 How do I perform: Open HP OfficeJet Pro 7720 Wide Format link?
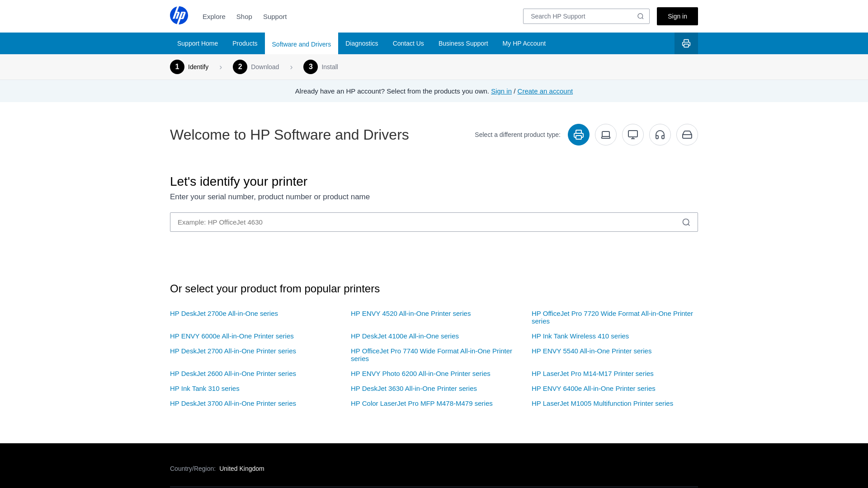click(x=613, y=317)
